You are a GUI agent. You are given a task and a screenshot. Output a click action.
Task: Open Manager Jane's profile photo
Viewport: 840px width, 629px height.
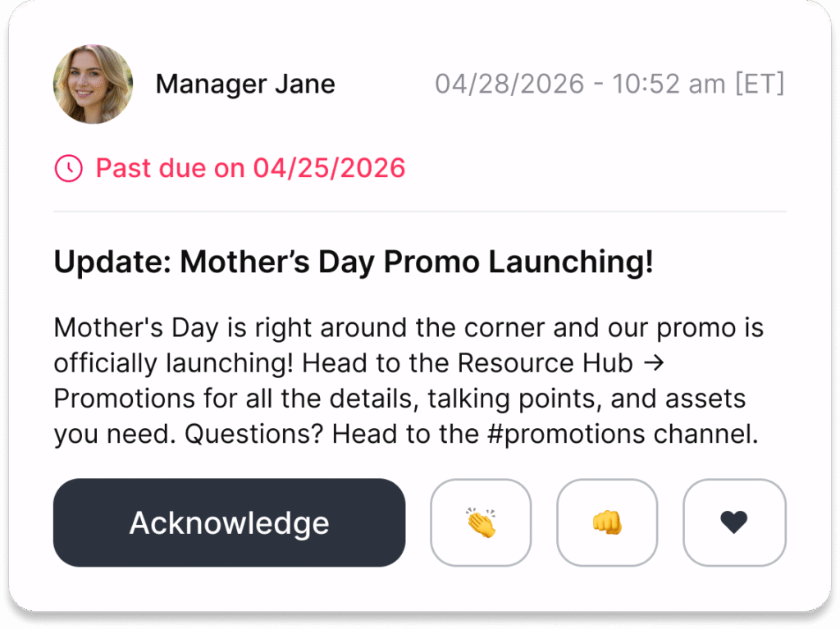[x=93, y=84]
